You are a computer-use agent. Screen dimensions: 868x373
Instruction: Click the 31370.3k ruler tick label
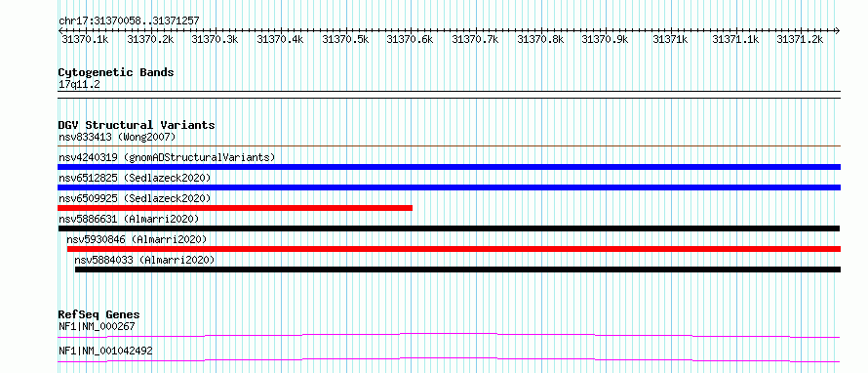click(x=215, y=39)
